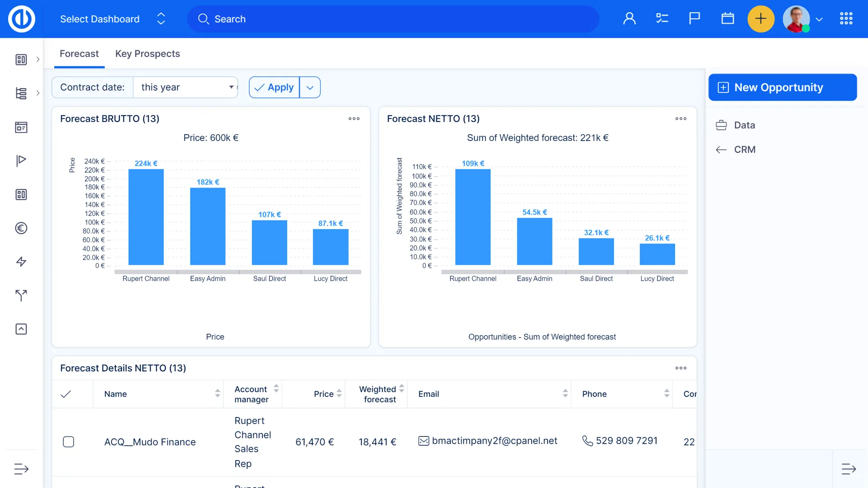Open Select Dashboard chooser
Viewport: 868px width, 488px height.
[x=112, y=19]
